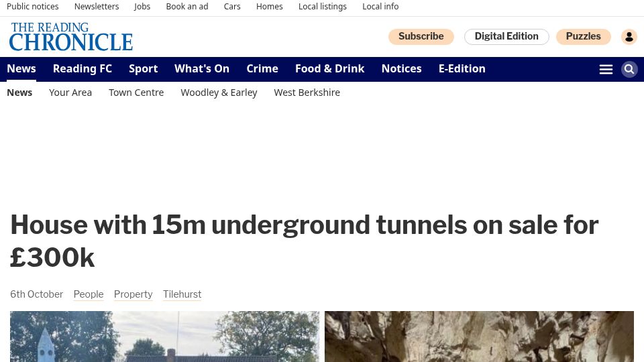Open the Cars link
Image resolution: width=644 pixels, height=362 pixels.
pos(232,7)
